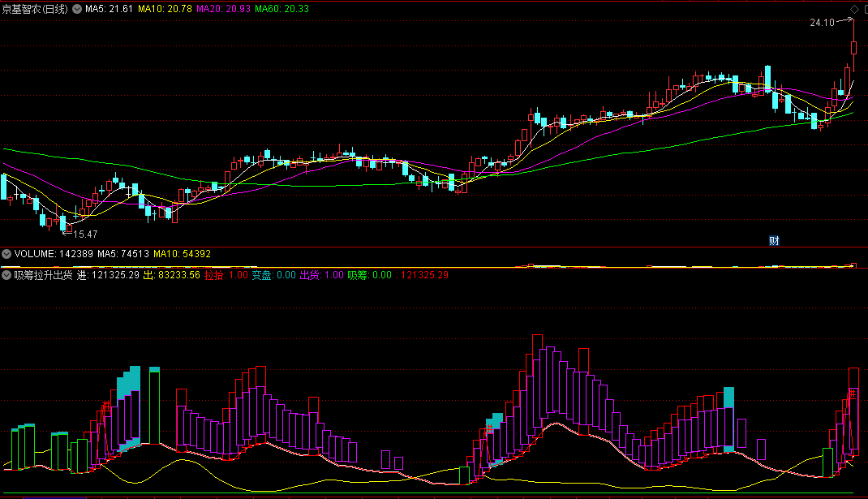The image size is (868, 499).
Task: Click the MA10: 20.78 label
Action: click(x=165, y=9)
